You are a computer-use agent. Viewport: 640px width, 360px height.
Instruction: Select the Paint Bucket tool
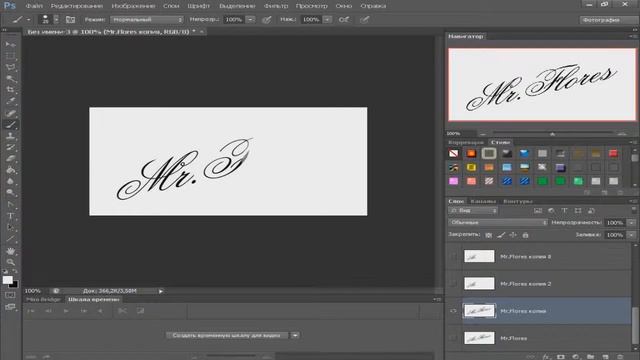click(11, 170)
